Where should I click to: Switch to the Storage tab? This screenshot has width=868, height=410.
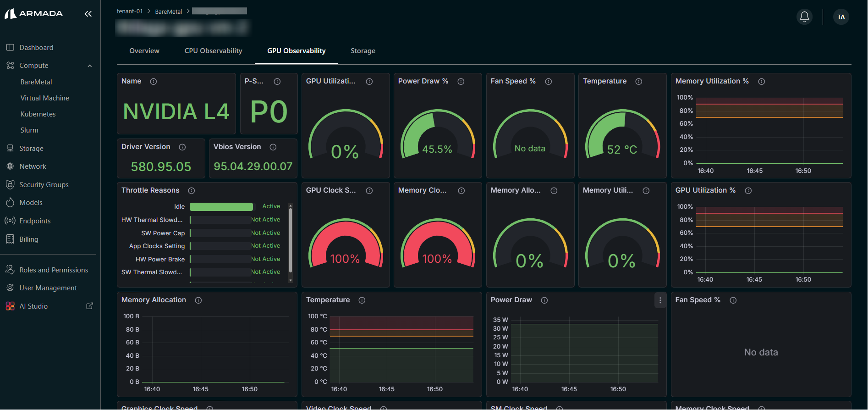coord(363,51)
